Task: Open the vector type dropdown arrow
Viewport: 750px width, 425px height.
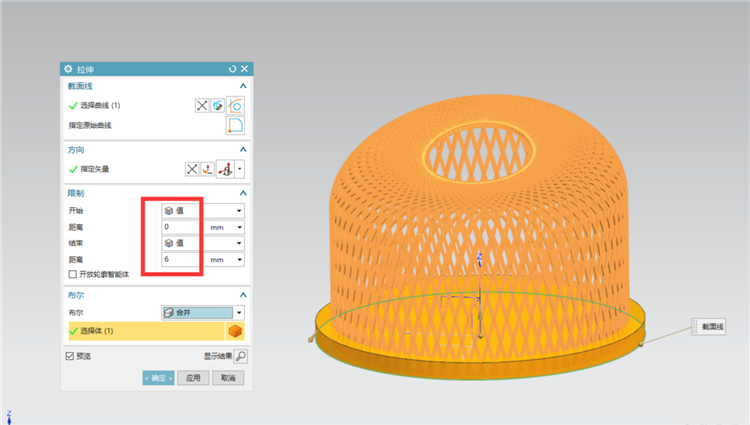Action: coord(240,169)
